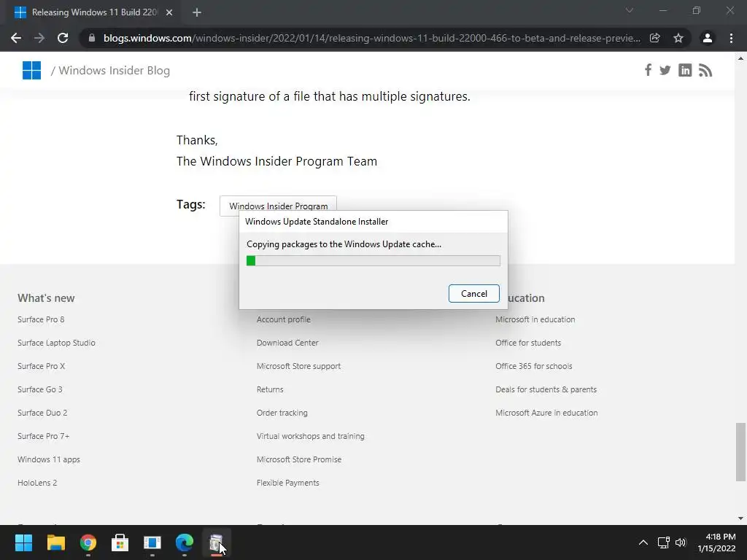
Task: Open the Account profile footer link
Action: tap(284, 319)
